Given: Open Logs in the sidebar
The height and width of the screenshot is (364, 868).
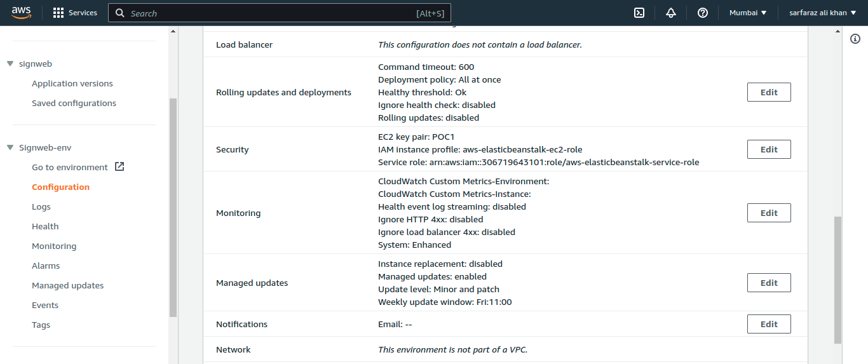Looking at the screenshot, I should (x=41, y=206).
